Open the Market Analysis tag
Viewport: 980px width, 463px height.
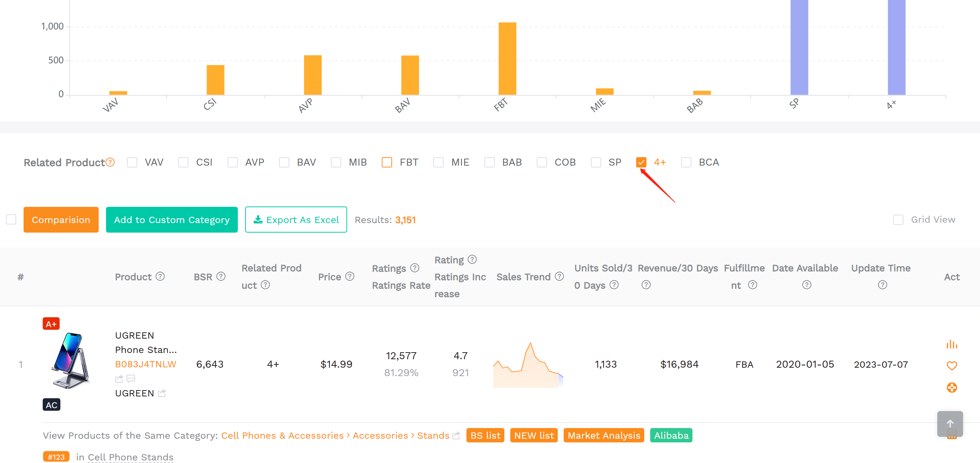coord(604,435)
